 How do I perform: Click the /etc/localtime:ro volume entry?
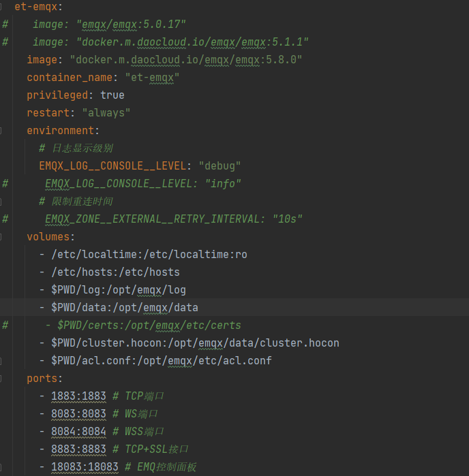(149, 255)
